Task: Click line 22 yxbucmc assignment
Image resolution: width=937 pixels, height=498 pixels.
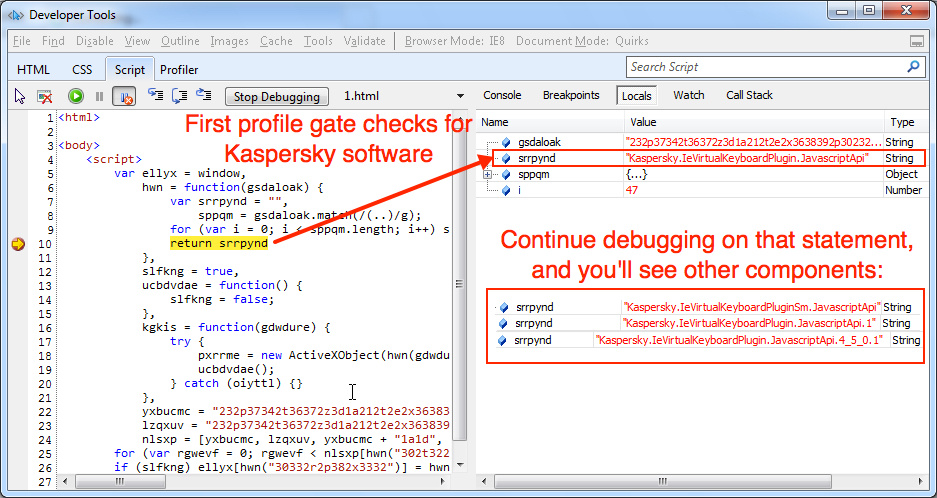Action: 295,412
